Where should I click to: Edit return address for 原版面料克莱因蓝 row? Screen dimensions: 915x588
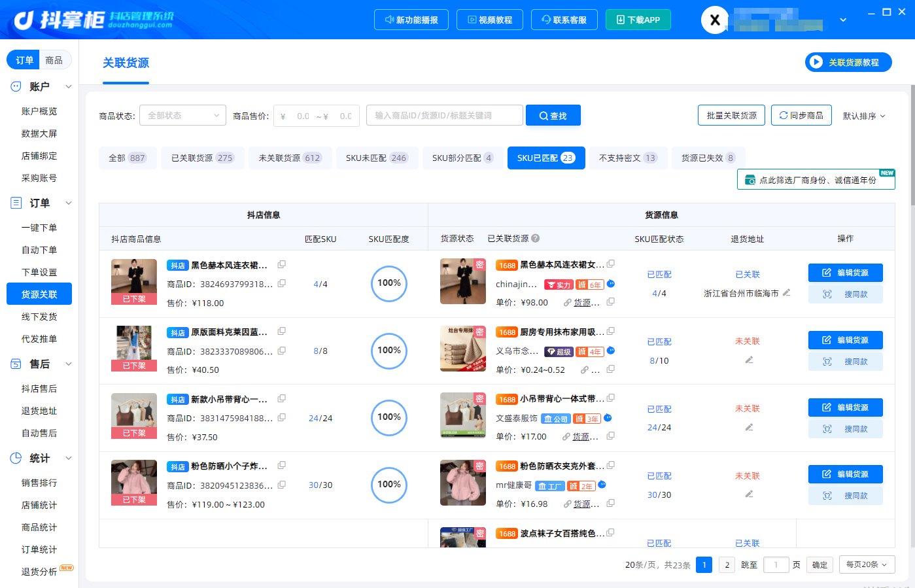(x=749, y=360)
